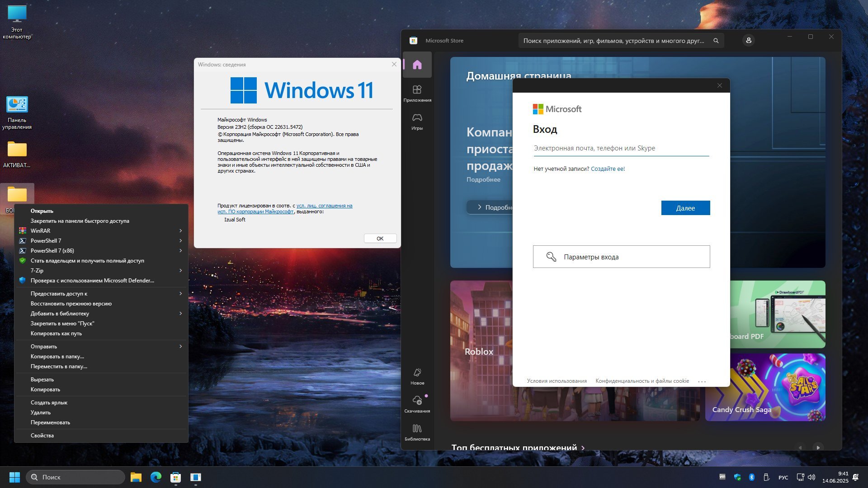Screen dimensions: 868x488
Task: Open Новое section in Store sidebar
Action: pos(417,376)
